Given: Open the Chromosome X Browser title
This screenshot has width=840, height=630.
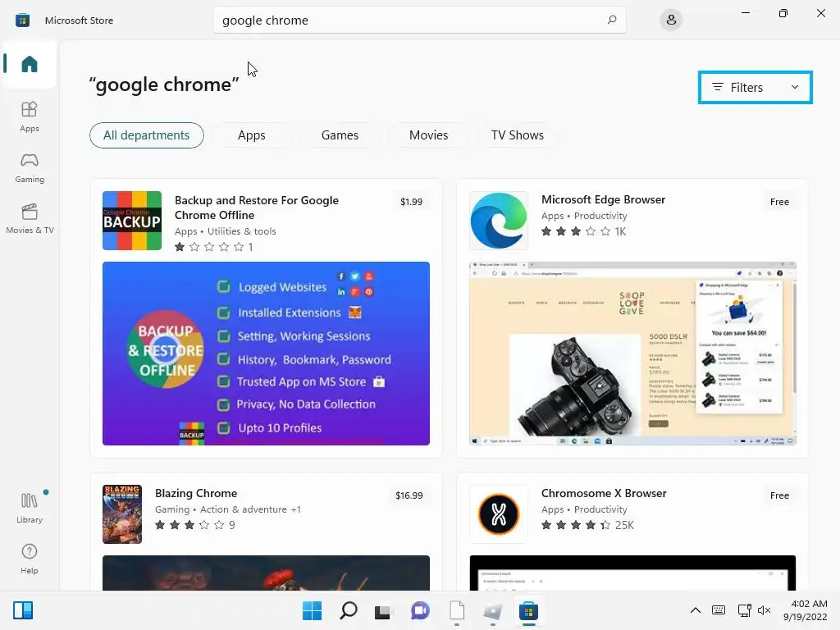Looking at the screenshot, I should point(604,493).
